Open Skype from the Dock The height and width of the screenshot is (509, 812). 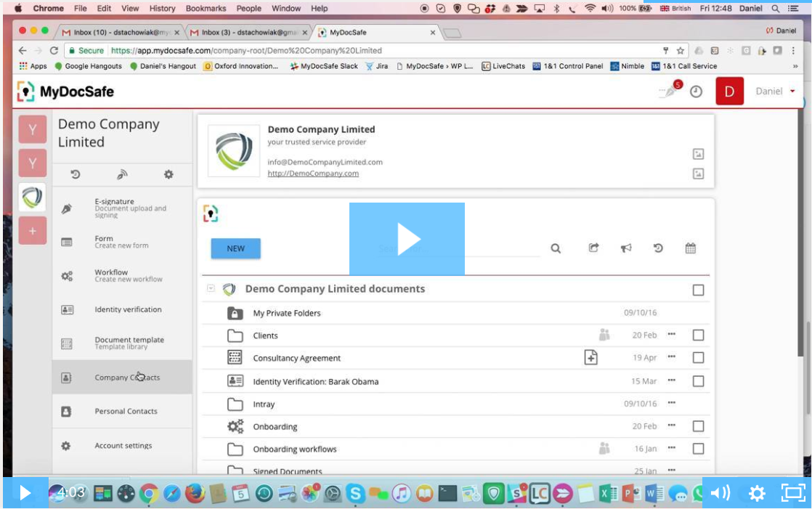point(355,493)
